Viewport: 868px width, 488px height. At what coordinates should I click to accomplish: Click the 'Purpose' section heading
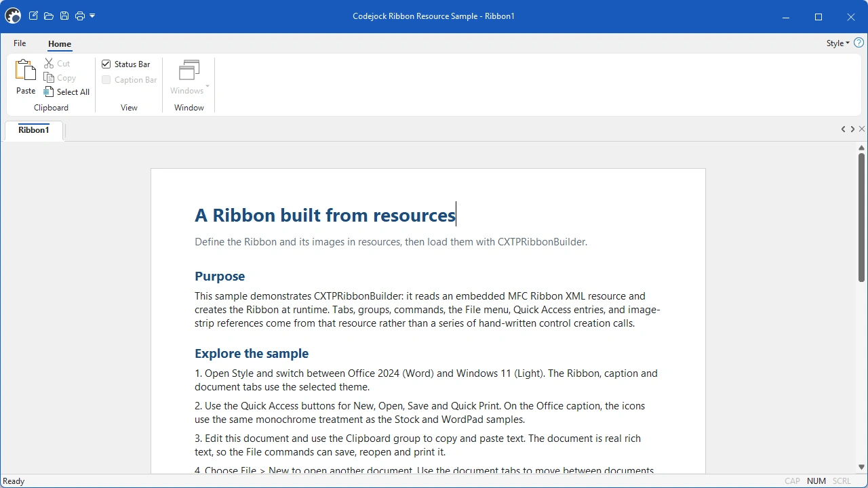click(220, 276)
